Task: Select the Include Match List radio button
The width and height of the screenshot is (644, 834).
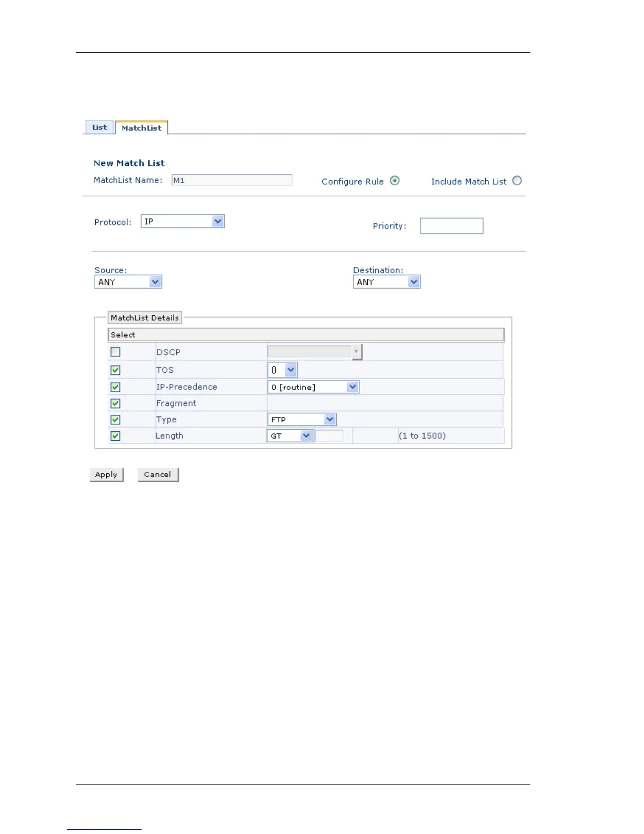Action: coord(517,181)
